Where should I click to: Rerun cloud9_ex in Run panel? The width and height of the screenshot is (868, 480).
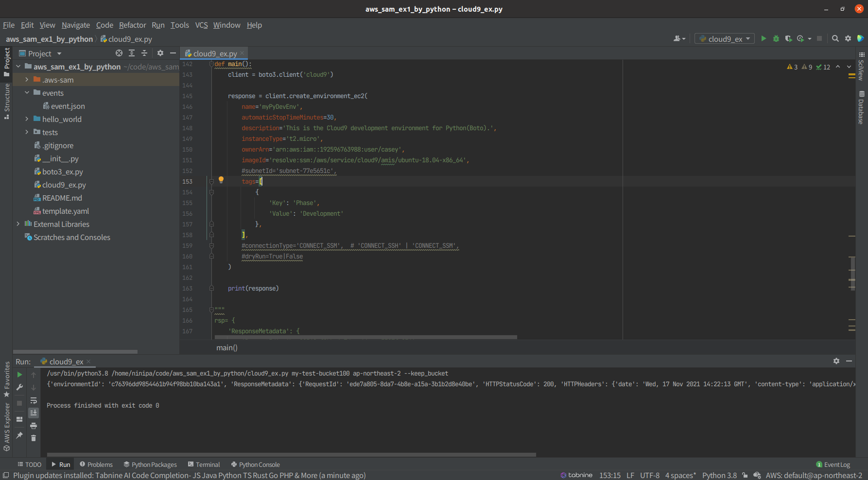tap(19, 375)
